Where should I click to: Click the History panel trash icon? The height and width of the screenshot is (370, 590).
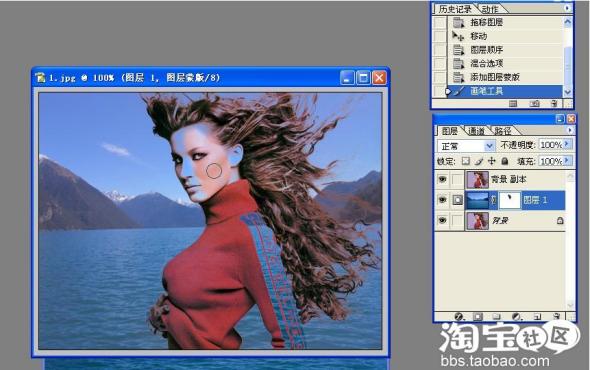coord(554,103)
